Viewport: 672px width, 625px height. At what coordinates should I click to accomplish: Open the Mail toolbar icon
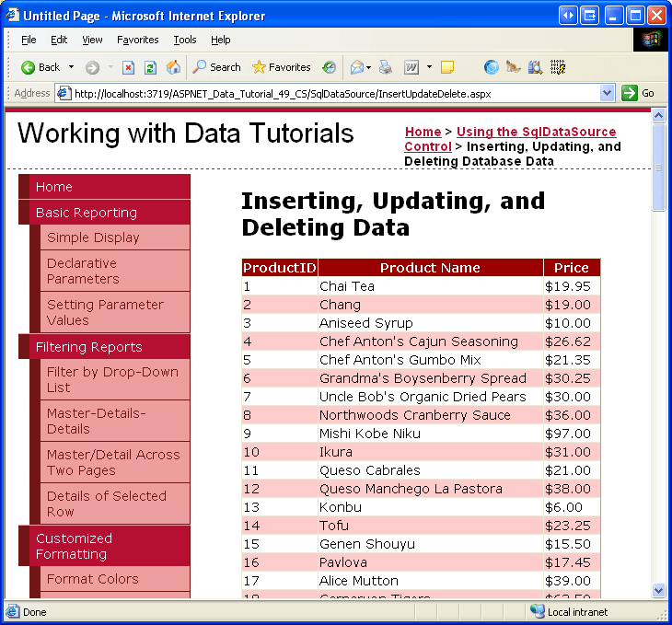[356, 67]
